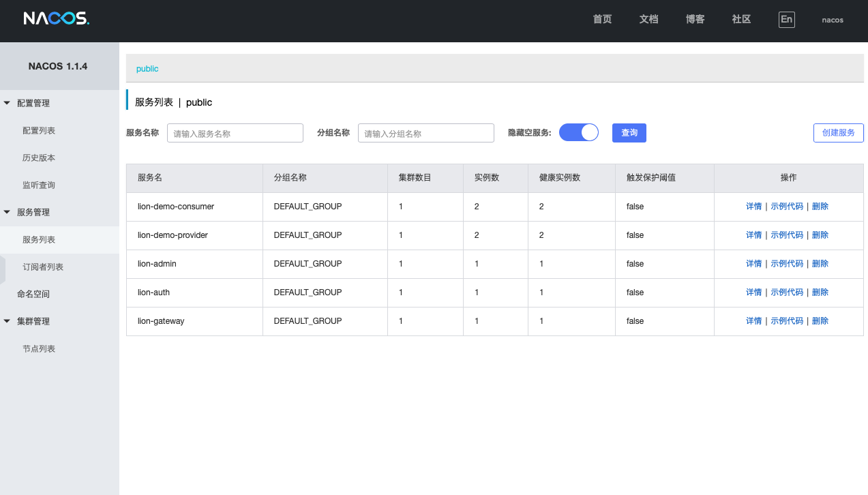The width and height of the screenshot is (868, 495).
Task: Click 删除 for lion-demo-consumer
Action: point(820,207)
